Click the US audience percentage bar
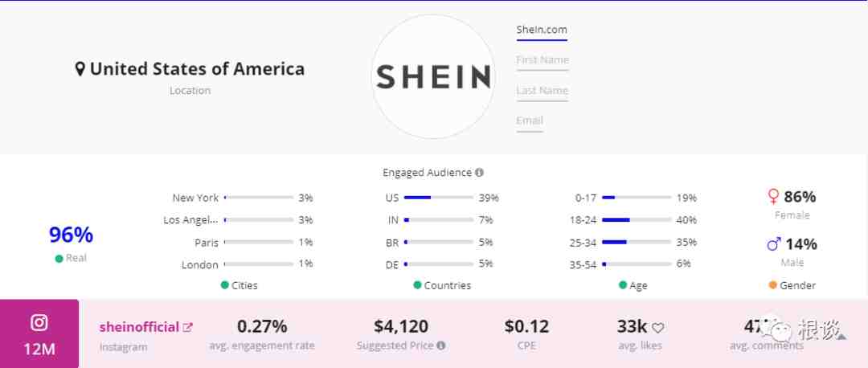This screenshot has height=368, width=868. pyautogui.click(x=438, y=197)
